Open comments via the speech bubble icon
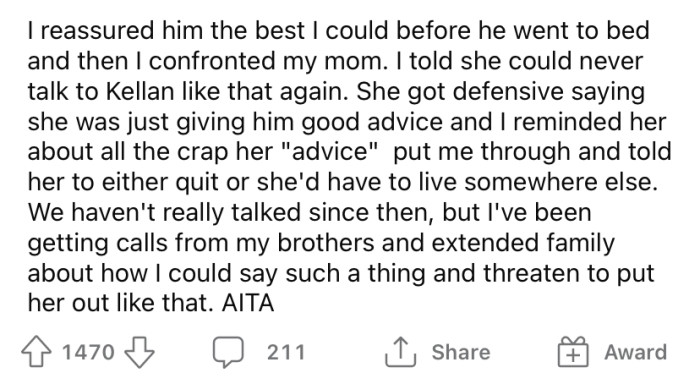 coord(228,352)
